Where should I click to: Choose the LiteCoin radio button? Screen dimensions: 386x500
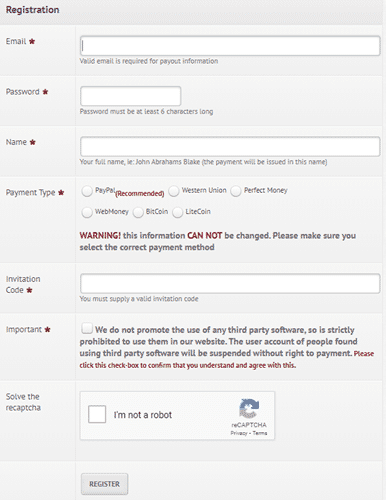tap(178, 212)
